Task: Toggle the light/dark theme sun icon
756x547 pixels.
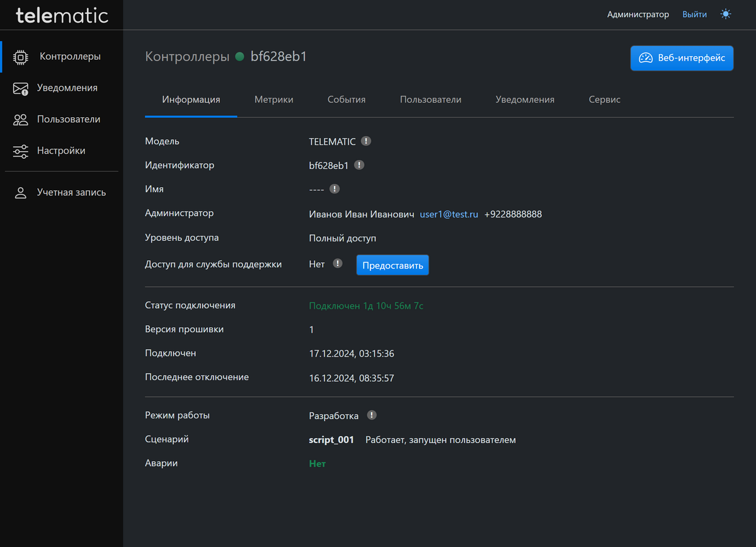Action: coord(726,14)
